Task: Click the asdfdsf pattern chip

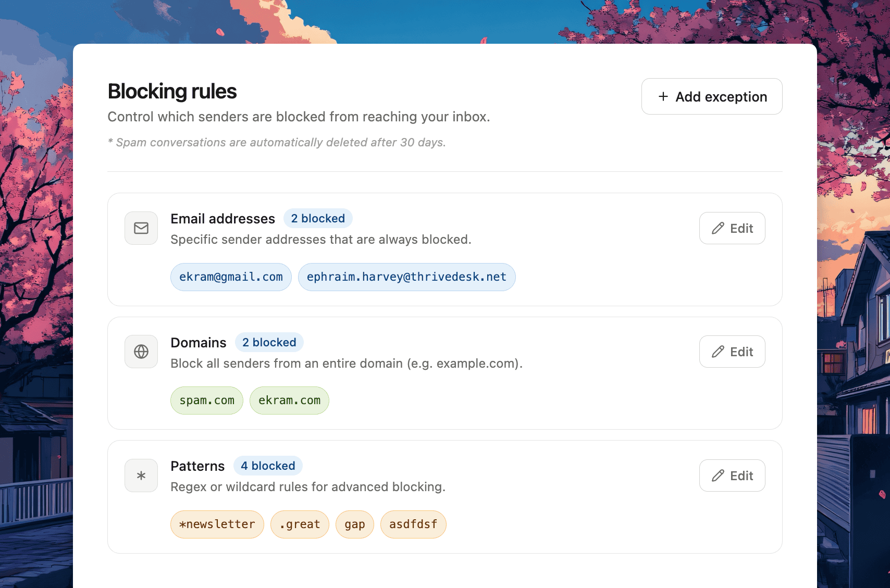Action: (x=413, y=524)
